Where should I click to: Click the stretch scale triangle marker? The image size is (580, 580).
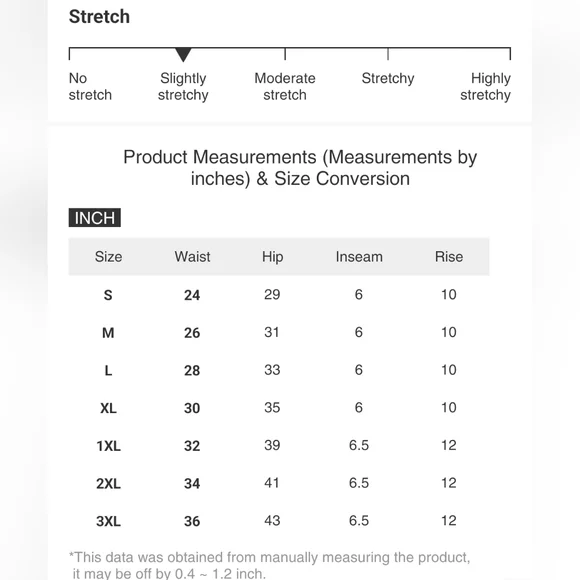[x=183, y=54]
